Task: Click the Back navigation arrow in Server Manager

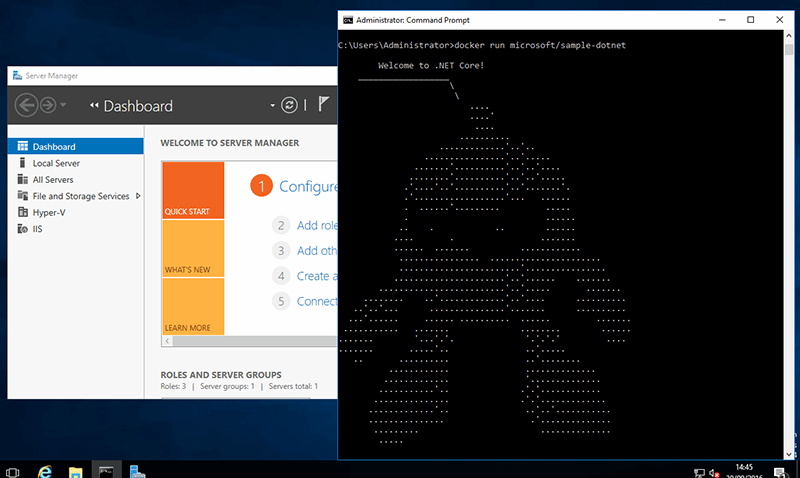Action: [x=27, y=105]
